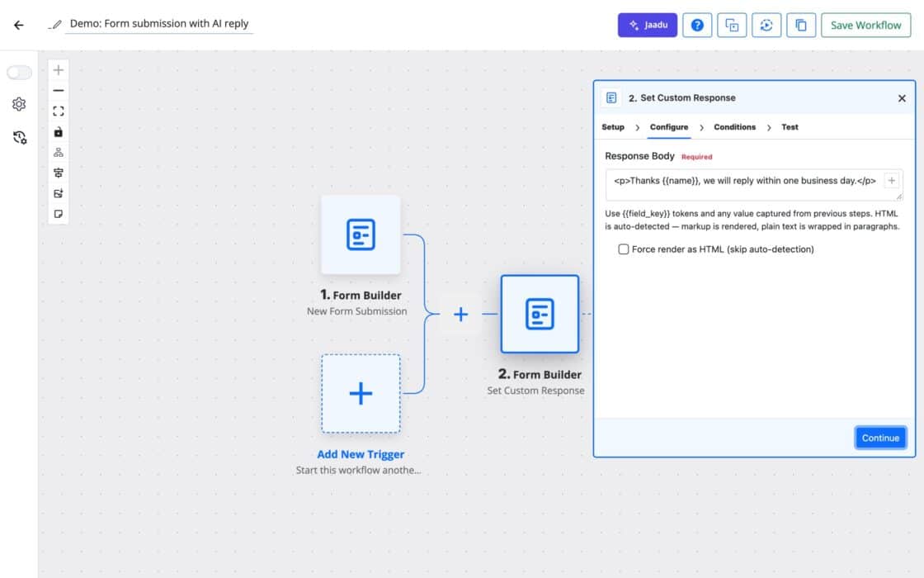Viewport: 924px width, 578px height.
Task: Fit the canvas to view
Action: click(x=59, y=111)
